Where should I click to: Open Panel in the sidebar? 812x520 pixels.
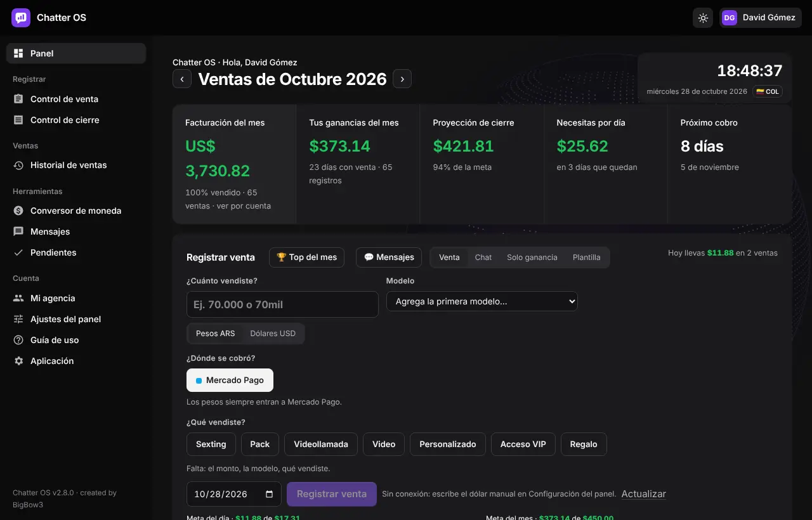click(x=76, y=53)
